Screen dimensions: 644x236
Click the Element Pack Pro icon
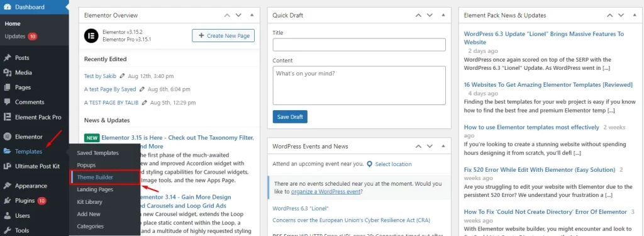tap(7, 117)
